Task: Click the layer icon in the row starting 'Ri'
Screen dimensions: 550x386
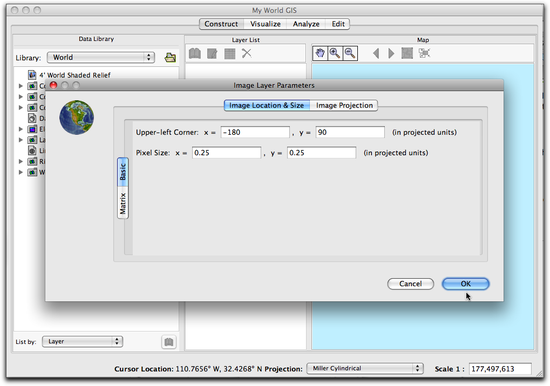Action: point(32,161)
